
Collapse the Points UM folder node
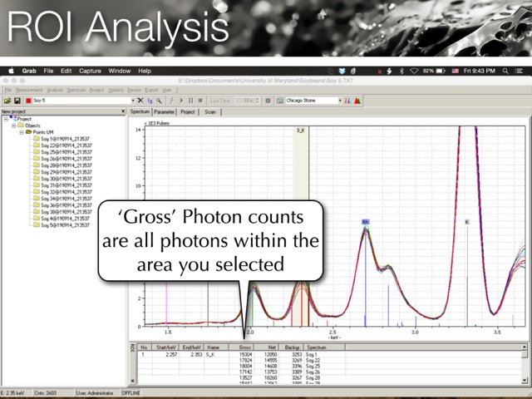click(22, 132)
